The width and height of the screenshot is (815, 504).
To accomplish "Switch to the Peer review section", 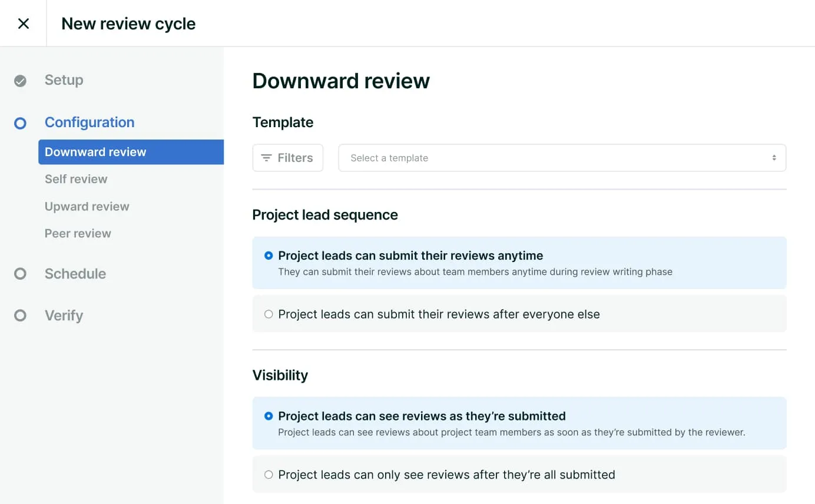I will 78,233.
